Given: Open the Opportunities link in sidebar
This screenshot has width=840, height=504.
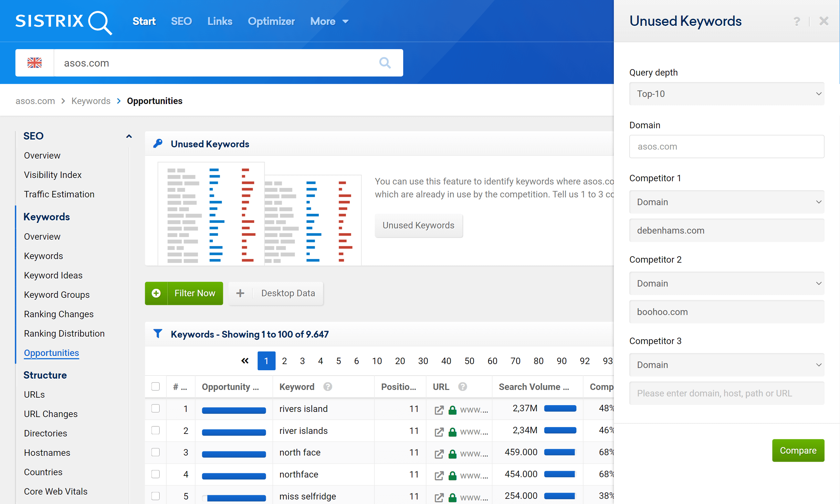Looking at the screenshot, I should point(51,353).
